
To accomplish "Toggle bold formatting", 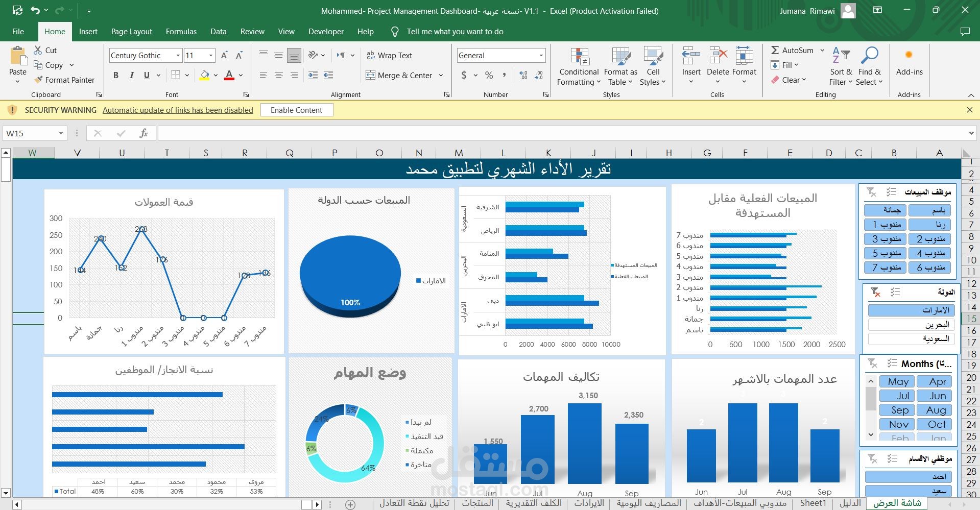I will point(116,75).
